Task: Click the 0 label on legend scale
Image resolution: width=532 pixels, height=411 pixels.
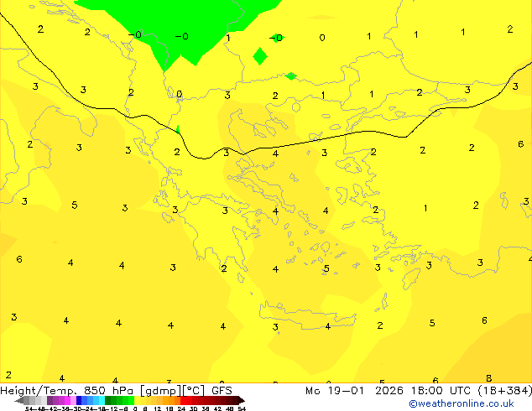Action: 134,408
